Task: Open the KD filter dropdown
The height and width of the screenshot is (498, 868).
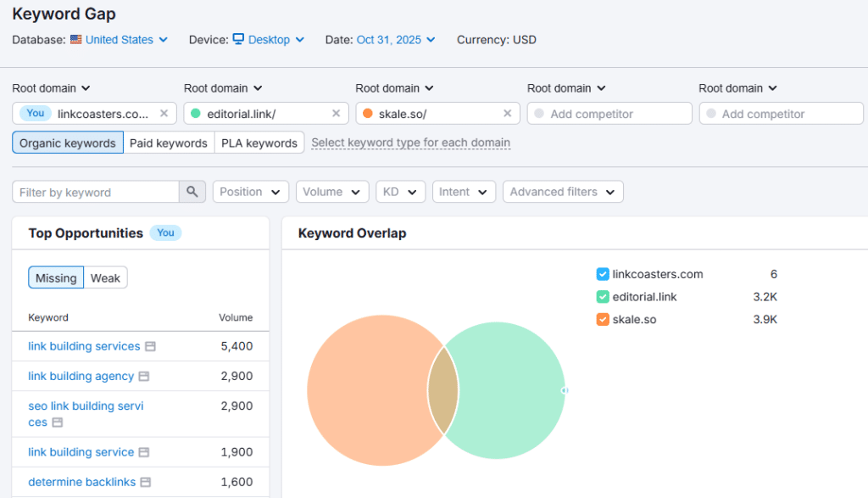Action: [400, 191]
